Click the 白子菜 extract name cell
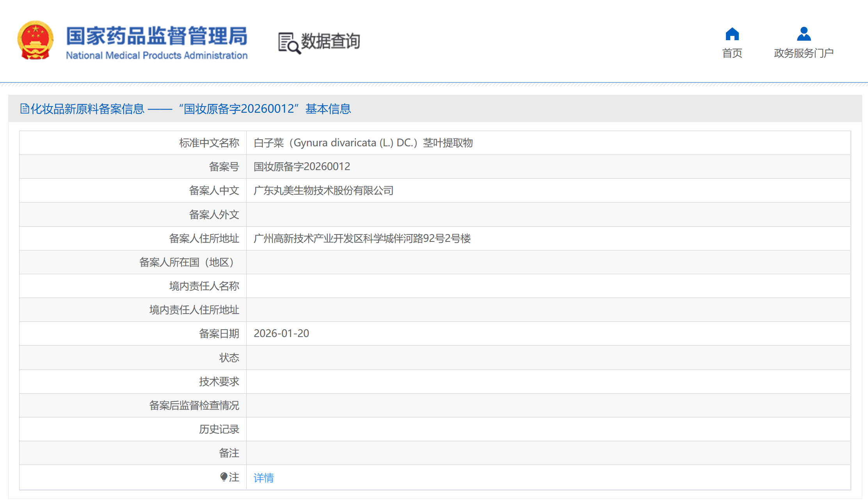Screen dimensions: 868x504 coord(363,143)
